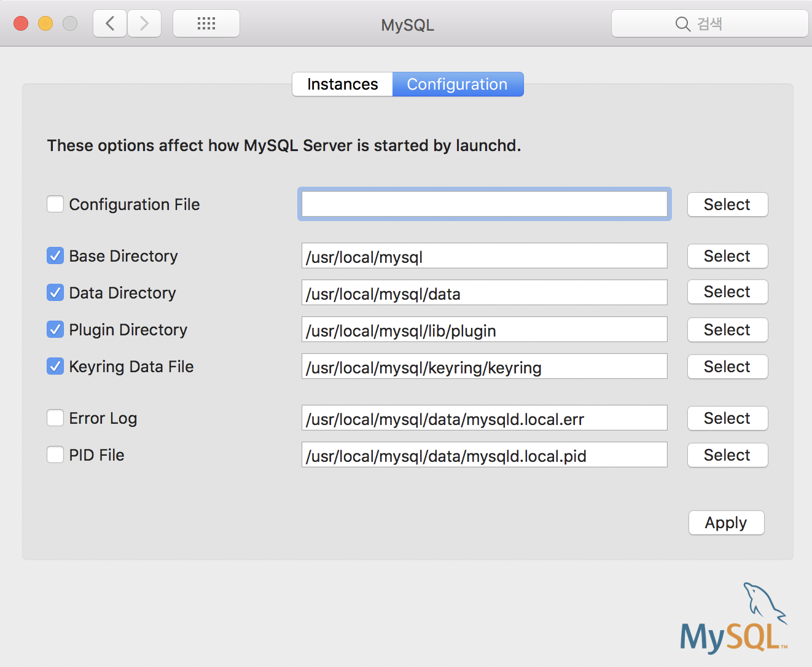Enable the Configuration File checkbox
Screen dimensions: 812x667
click(55, 204)
